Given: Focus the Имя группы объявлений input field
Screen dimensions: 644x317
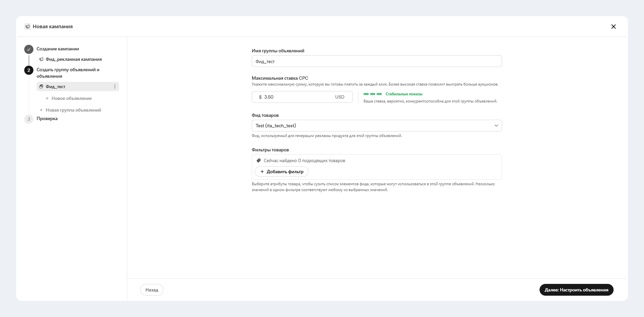Looking at the screenshot, I should pyautogui.click(x=377, y=61).
